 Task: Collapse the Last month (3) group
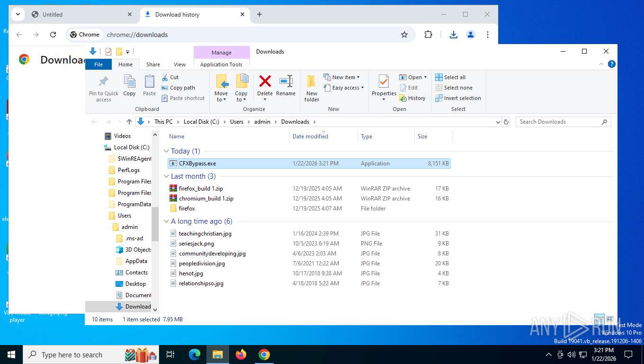click(166, 176)
